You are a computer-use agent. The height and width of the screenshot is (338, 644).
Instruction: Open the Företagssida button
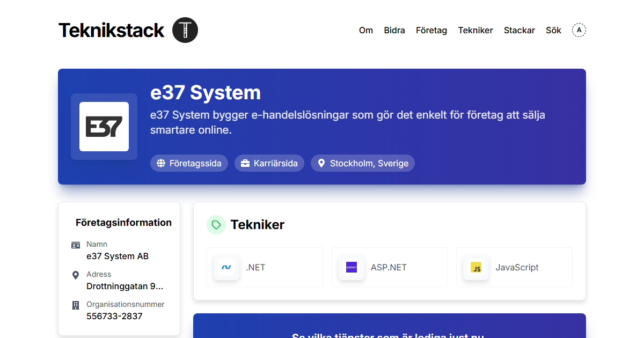point(189,163)
